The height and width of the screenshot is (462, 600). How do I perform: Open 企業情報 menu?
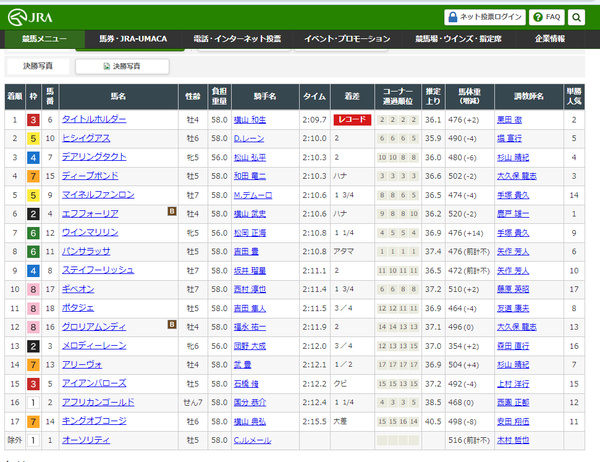coord(550,39)
